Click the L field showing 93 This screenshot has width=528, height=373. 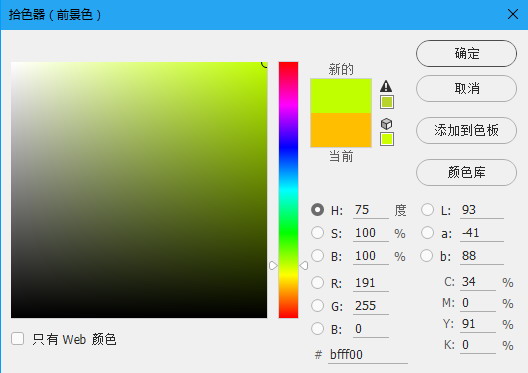coord(482,210)
